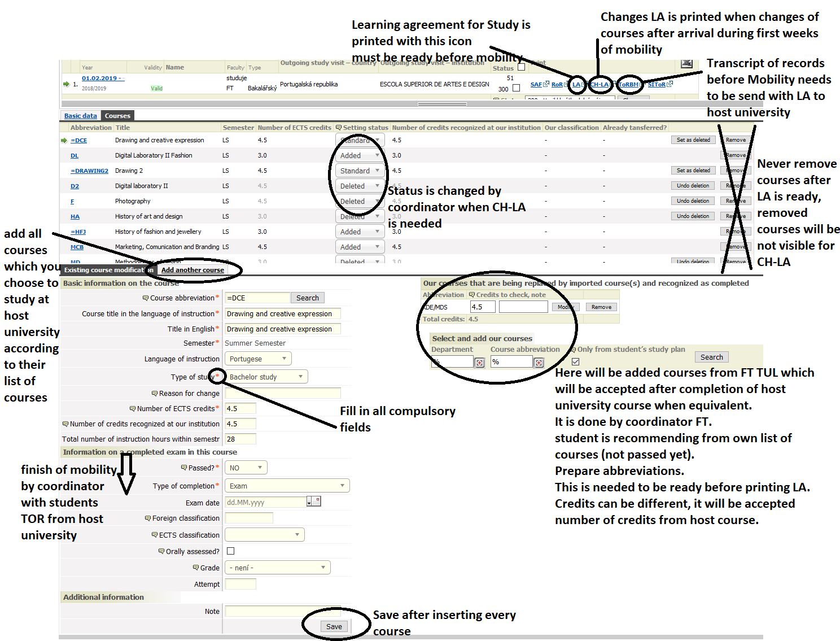Click the Course abbreviation lookup icon
The height and width of the screenshot is (641, 840).
(x=539, y=363)
